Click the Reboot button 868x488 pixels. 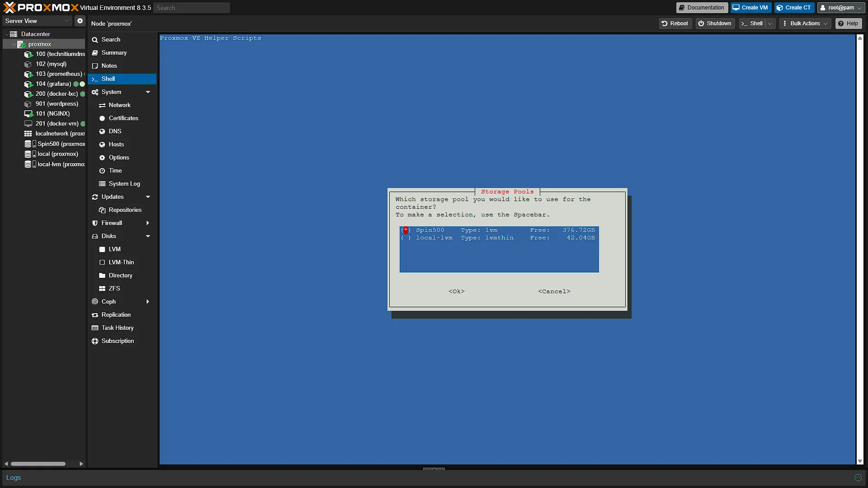click(x=675, y=23)
